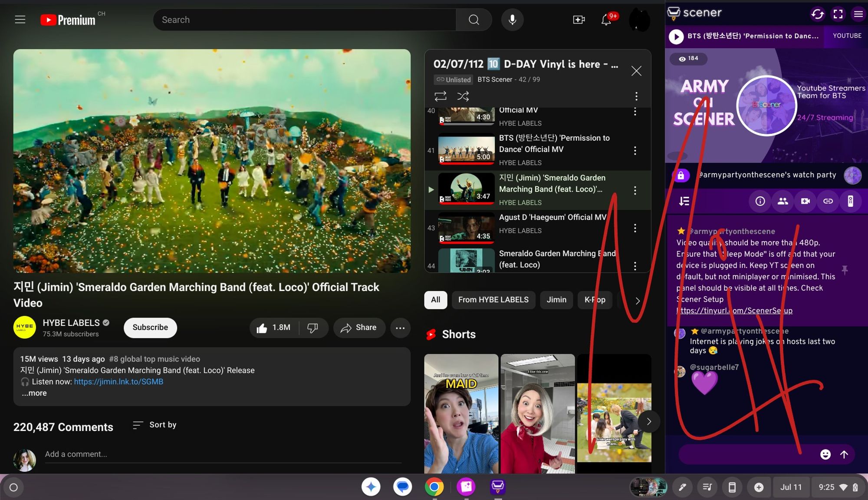Select the All filter chip
868x500 pixels.
coord(436,300)
